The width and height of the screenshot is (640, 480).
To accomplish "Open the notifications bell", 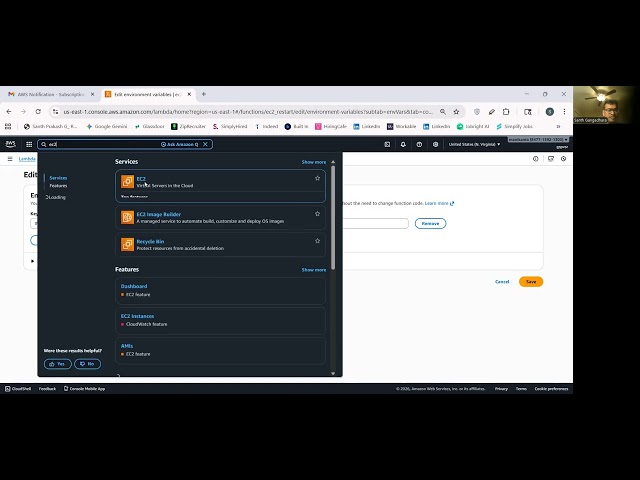I will (x=403, y=144).
